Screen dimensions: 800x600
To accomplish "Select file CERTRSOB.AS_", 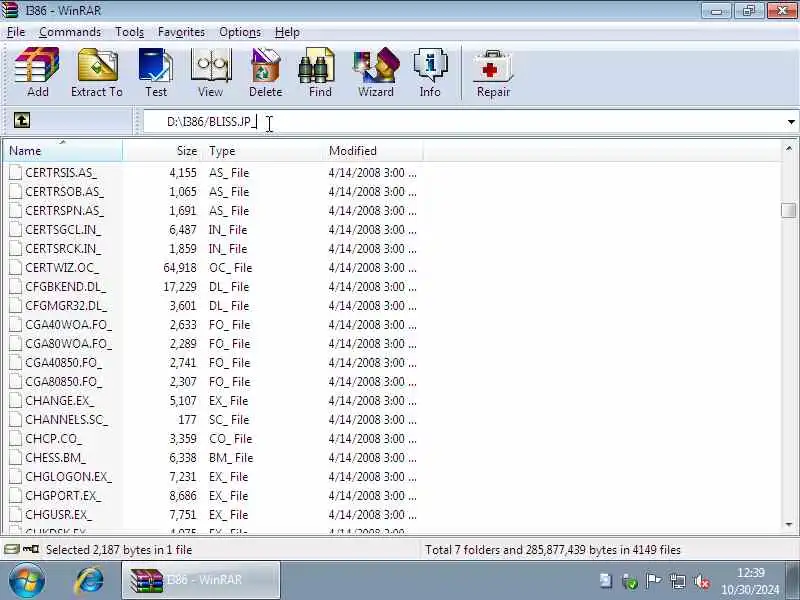I will pyautogui.click(x=64, y=192).
